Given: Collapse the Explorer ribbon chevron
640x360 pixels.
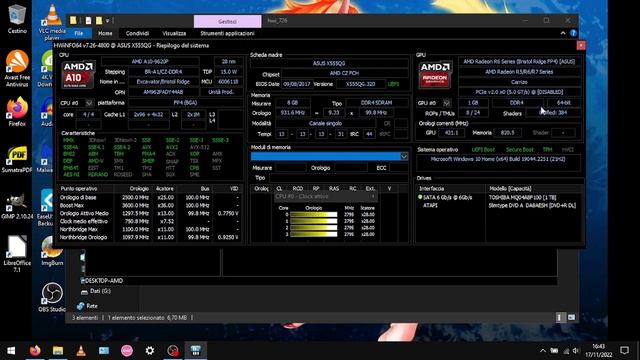Looking at the screenshot, I should click(x=563, y=33).
